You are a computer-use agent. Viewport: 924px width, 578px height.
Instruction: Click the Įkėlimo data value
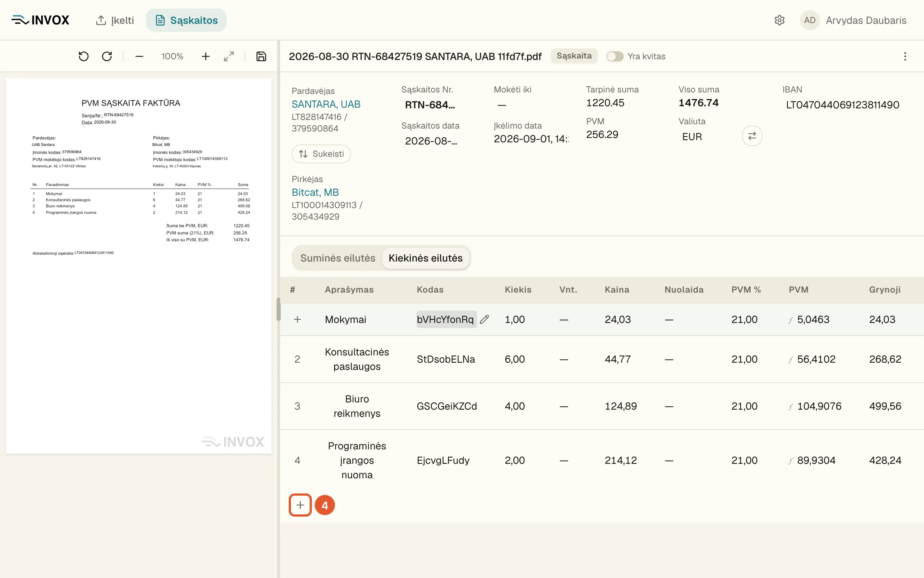pyautogui.click(x=531, y=139)
